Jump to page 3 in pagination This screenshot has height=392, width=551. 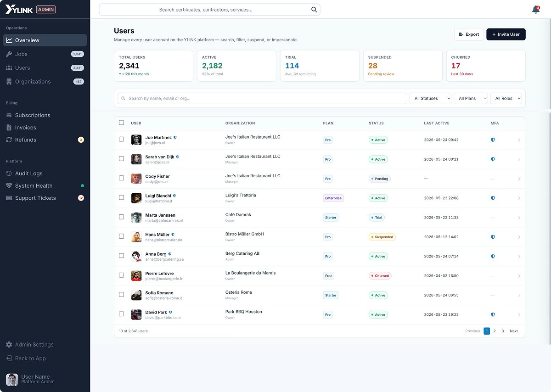click(x=503, y=331)
